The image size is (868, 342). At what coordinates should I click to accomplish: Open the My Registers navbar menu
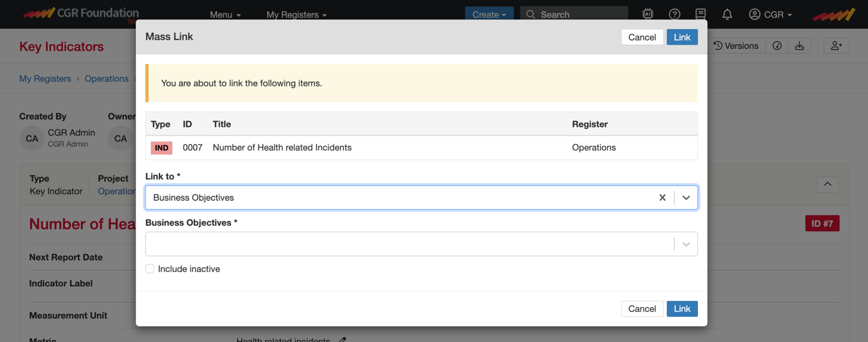point(297,14)
